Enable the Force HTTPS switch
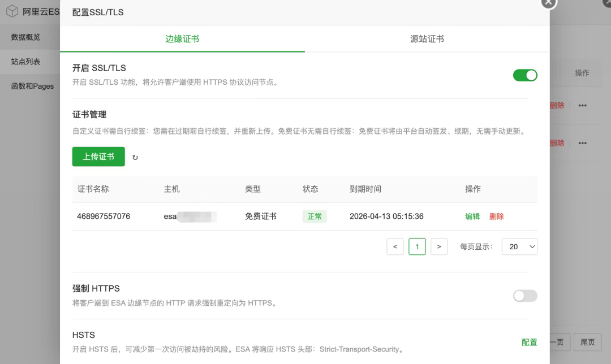Screen dimensions: 611x364 [524, 296]
